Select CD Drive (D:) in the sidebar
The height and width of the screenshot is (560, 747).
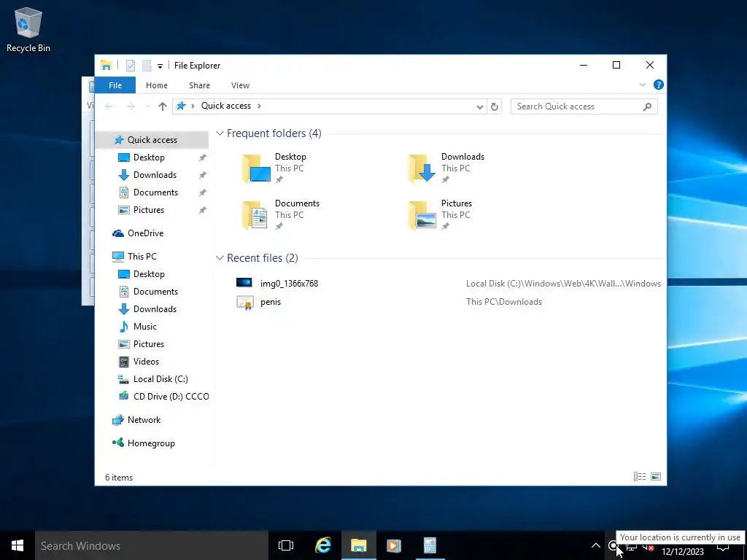click(171, 397)
